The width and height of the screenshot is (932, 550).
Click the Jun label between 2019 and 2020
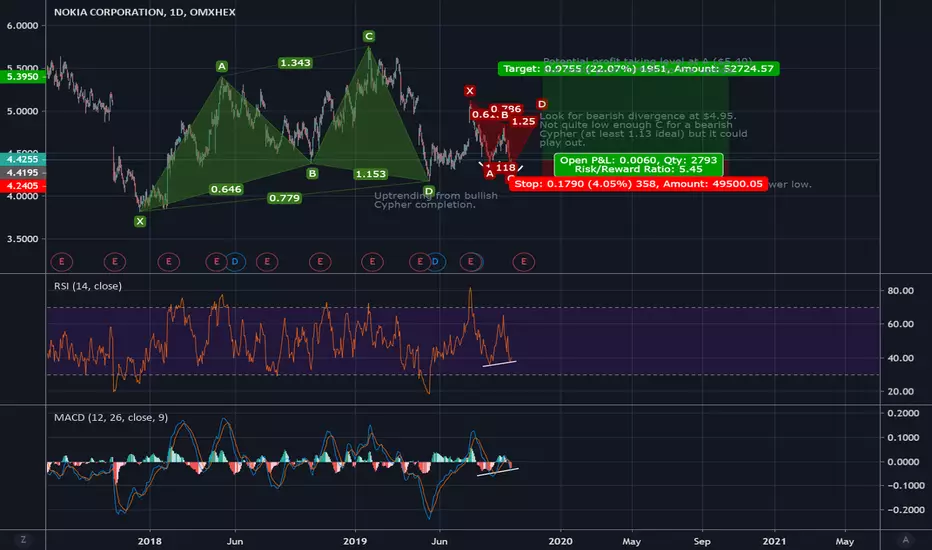tap(439, 541)
